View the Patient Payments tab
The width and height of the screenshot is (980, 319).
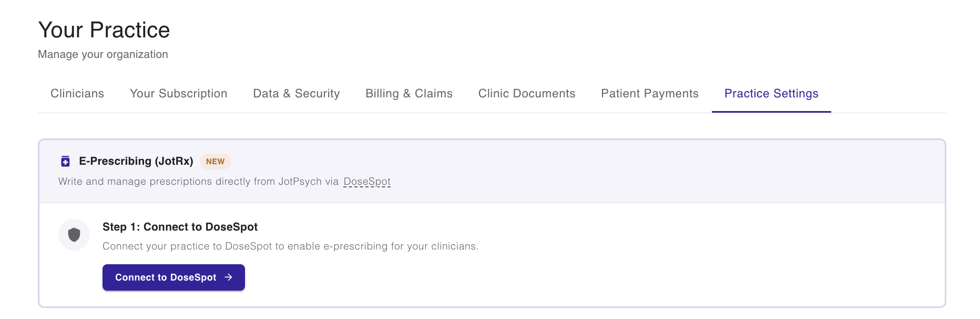(x=649, y=94)
